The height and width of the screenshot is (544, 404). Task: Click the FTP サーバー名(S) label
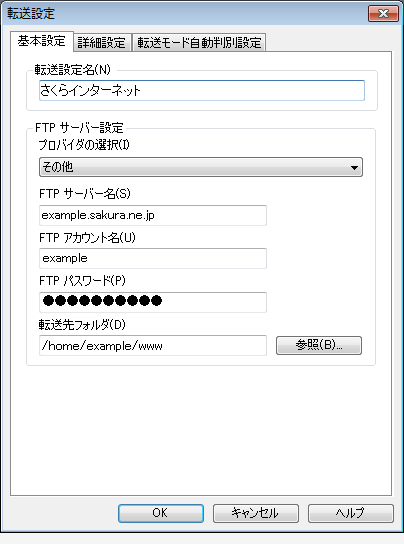[85, 194]
